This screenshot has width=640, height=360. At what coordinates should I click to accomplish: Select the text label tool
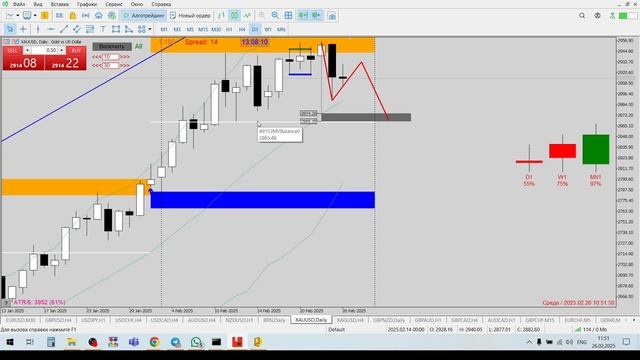103,29
